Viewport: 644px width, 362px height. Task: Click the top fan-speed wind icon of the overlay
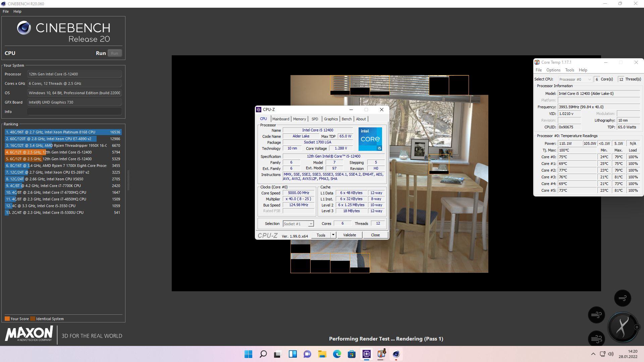tap(623, 298)
